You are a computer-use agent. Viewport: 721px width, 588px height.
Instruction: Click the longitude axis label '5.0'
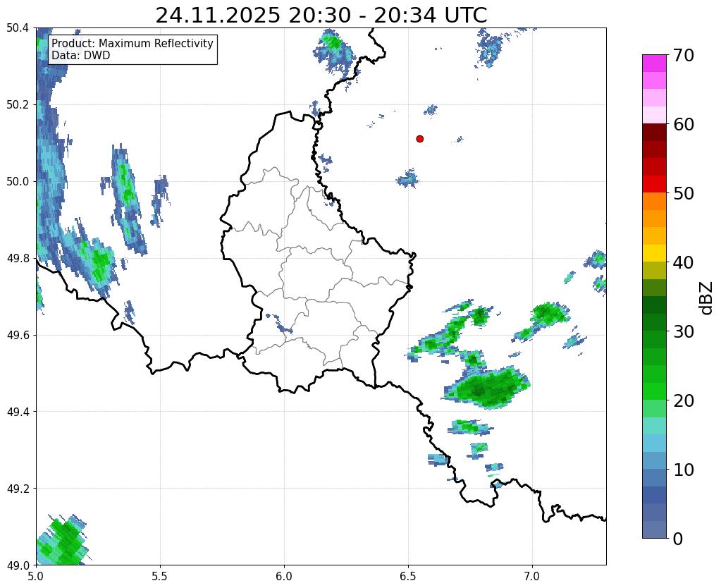[36, 576]
